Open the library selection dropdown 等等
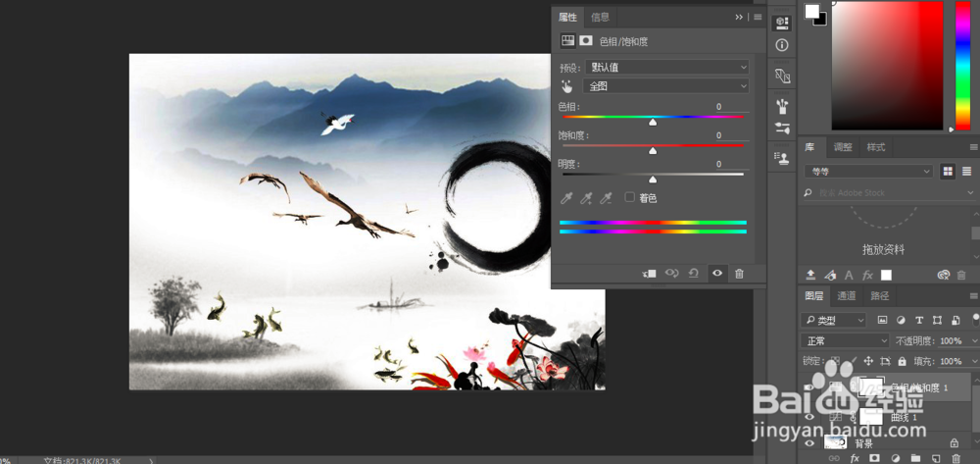The height and width of the screenshot is (464, 980). pos(868,171)
